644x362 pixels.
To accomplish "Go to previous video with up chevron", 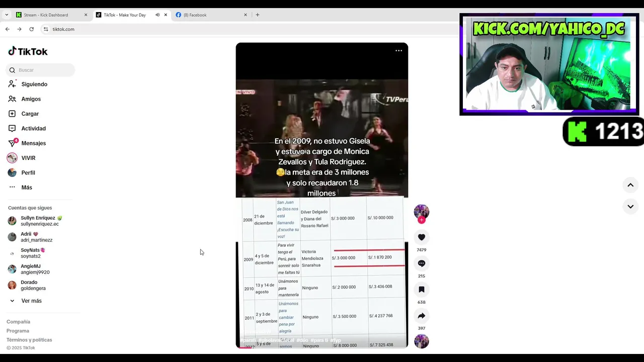I will point(630,185).
